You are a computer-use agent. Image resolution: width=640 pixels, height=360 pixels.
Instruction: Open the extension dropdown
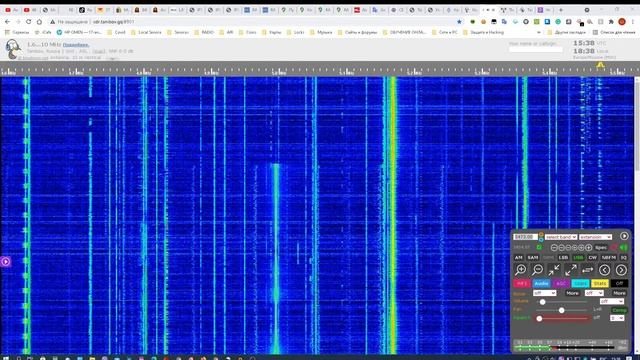click(595, 237)
